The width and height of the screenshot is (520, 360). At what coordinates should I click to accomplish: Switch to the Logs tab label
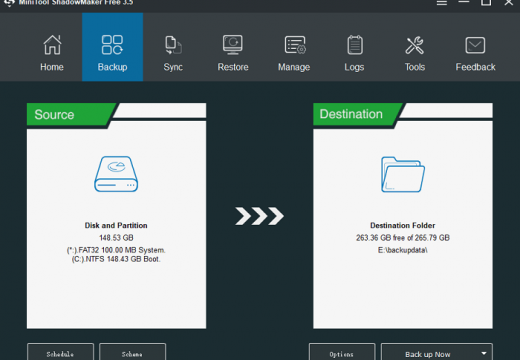[354, 67]
